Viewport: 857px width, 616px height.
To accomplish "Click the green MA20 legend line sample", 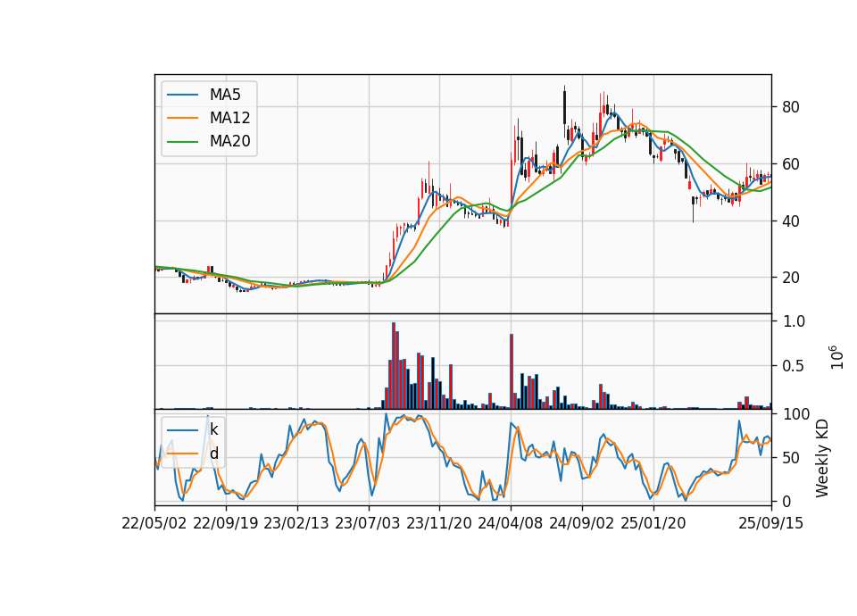I will (182, 141).
